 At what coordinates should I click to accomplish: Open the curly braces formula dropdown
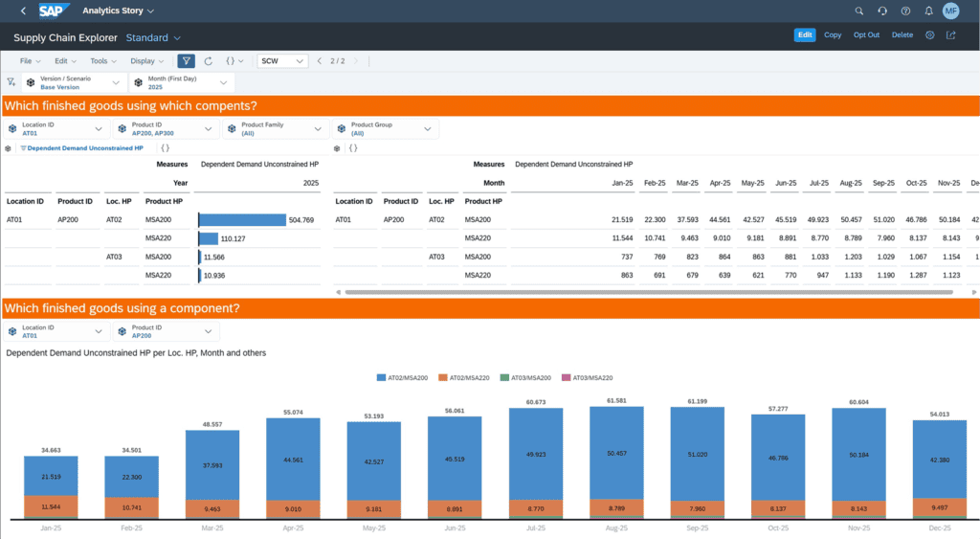coord(234,60)
